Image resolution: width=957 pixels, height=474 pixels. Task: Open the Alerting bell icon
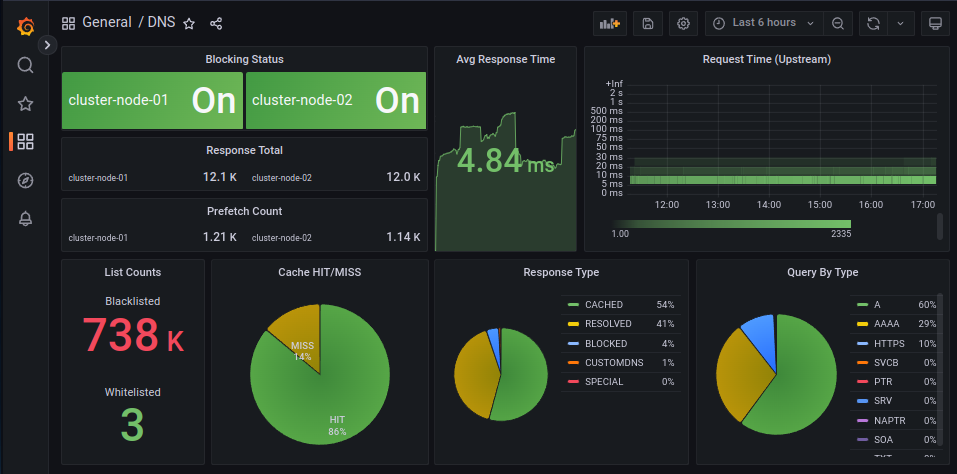point(25,219)
